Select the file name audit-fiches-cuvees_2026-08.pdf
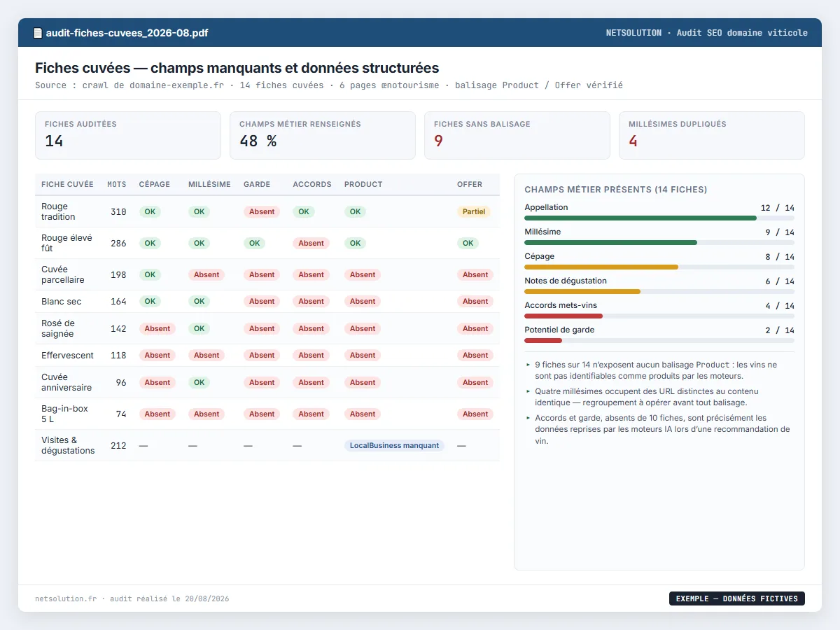 click(127, 33)
